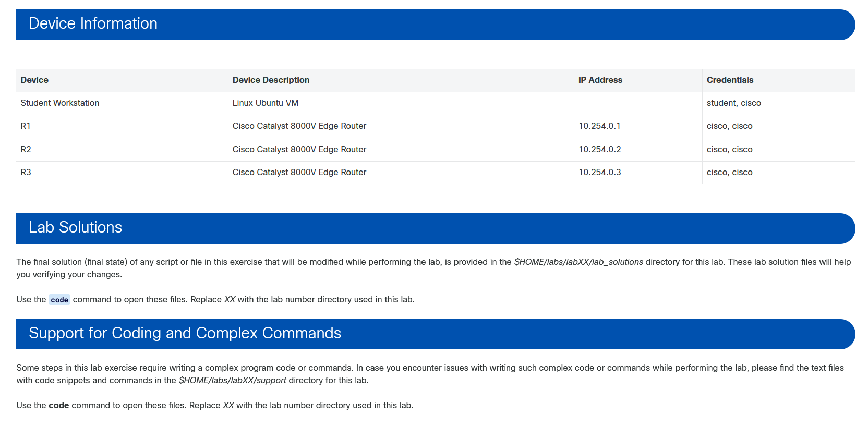Click the bold code word in Support section
Image resolution: width=868 pixels, height=427 pixels.
pyautogui.click(x=59, y=405)
